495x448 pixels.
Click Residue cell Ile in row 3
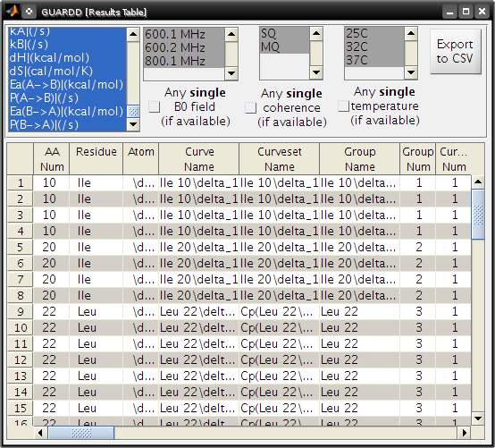click(96, 216)
